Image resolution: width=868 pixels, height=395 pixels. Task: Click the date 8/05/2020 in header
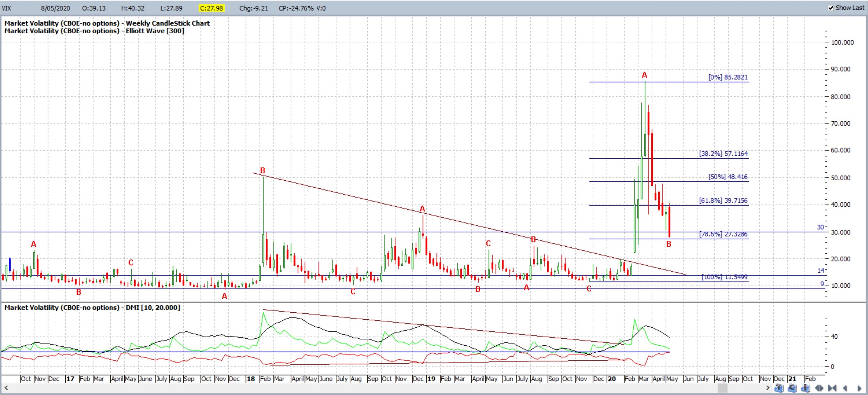(x=55, y=8)
